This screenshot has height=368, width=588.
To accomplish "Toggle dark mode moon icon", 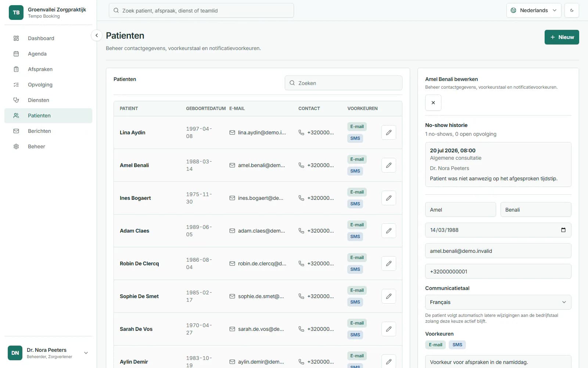I will 572,10.
